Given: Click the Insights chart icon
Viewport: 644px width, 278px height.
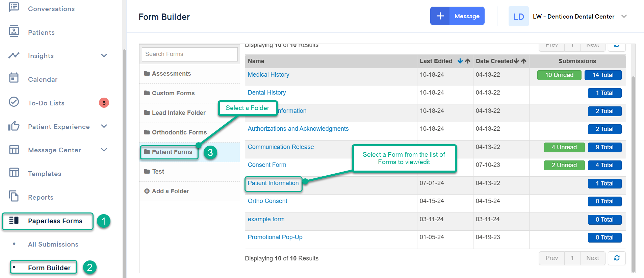Looking at the screenshot, I should [x=14, y=55].
